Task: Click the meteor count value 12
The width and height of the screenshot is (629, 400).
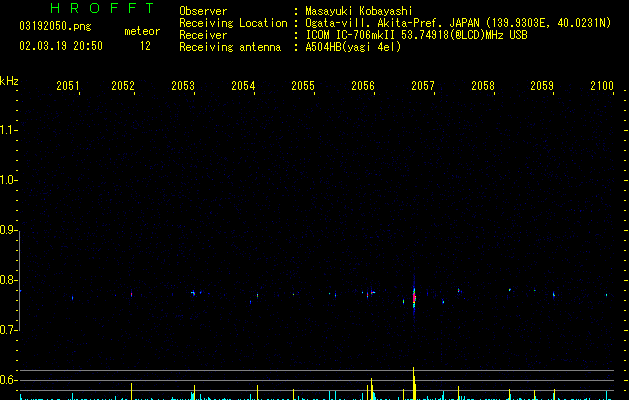Action: tap(145, 46)
